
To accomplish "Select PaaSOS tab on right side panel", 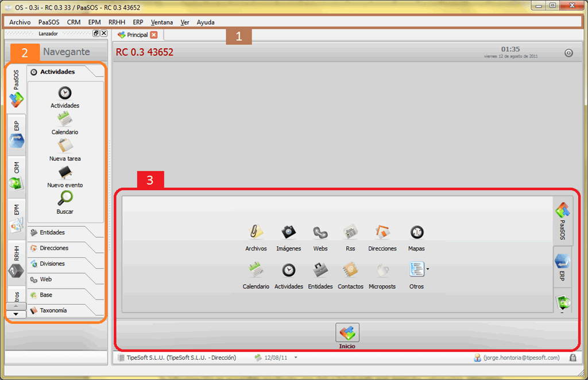I will tap(563, 221).
